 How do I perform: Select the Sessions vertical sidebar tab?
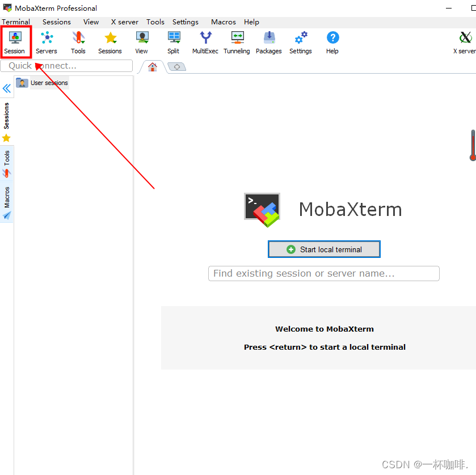point(6,122)
